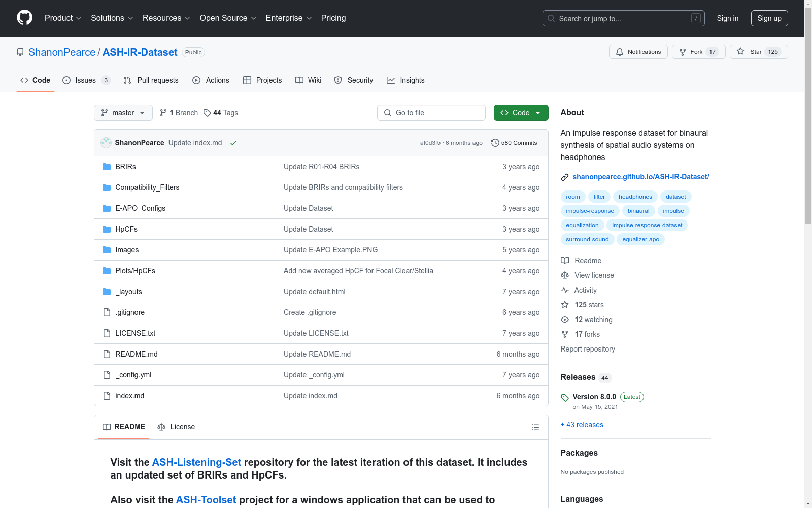Click the BRIRs folder icon
812x508 pixels.
(107, 167)
